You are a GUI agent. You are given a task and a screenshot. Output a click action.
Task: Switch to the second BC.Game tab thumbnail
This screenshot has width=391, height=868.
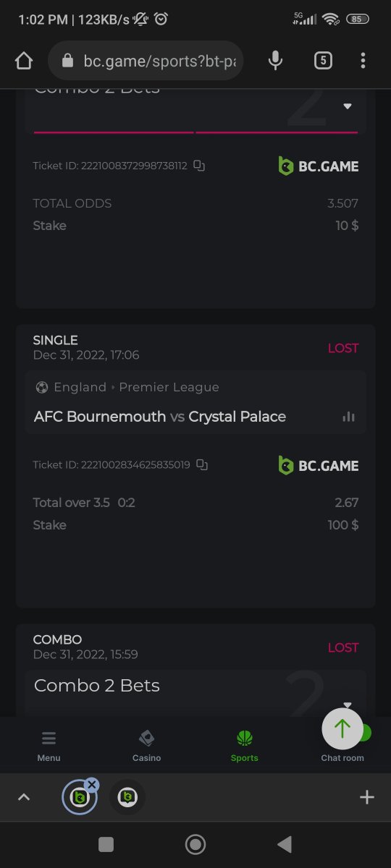[x=127, y=797]
